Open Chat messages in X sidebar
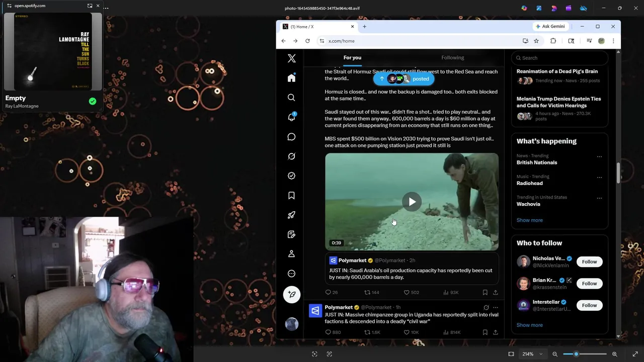The height and width of the screenshot is (362, 644). click(x=291, y=137)
